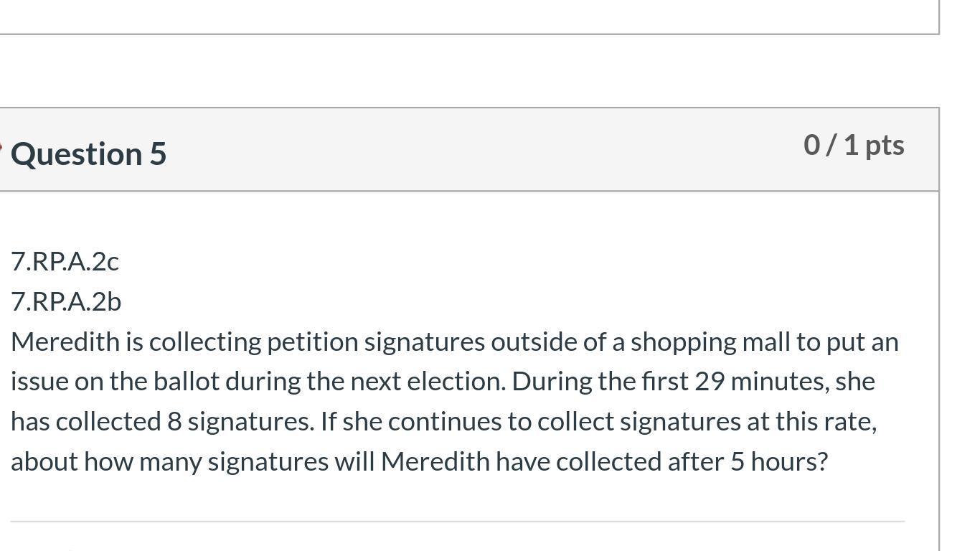Click the number 8 in '8 signatures'
The image size is (980, 551).
pos(174,421)
